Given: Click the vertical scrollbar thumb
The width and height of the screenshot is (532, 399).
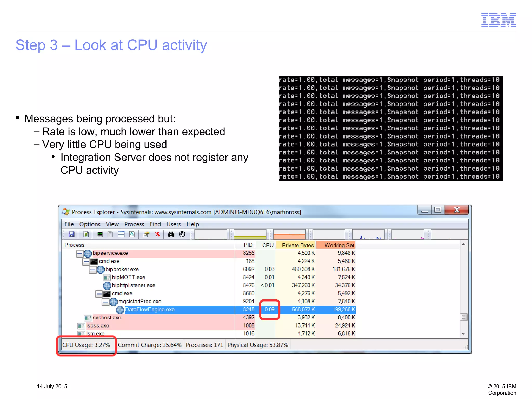Looking at the screenshot, I should point(463,317).
